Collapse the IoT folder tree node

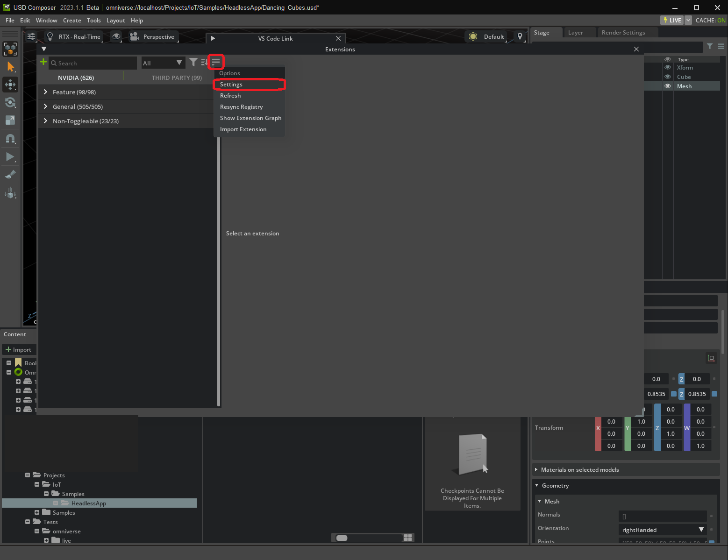(x=37, y=484)
